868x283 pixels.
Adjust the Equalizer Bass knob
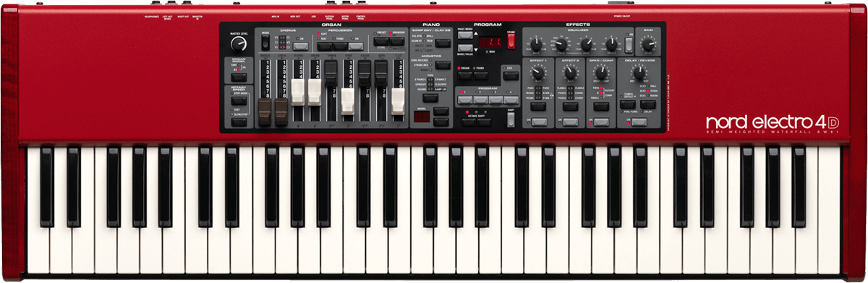[x=536, y=44]
